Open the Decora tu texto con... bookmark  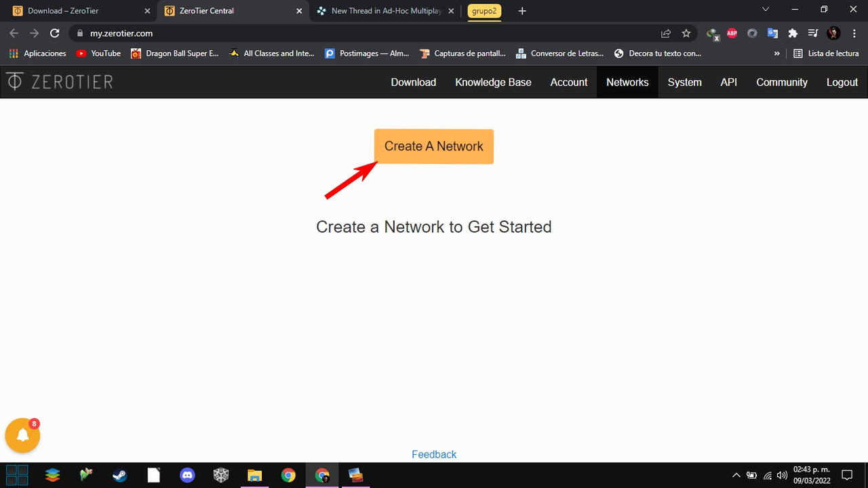(x=658, y=54)
